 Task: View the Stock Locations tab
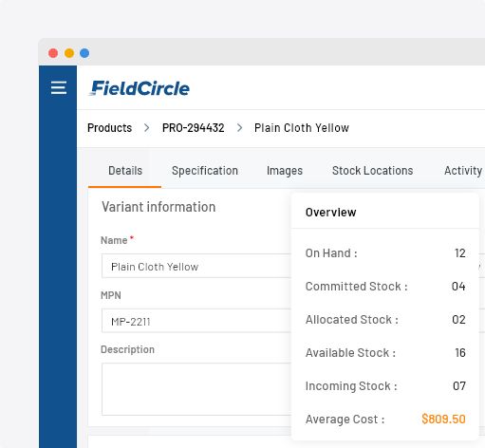pyautogui.click(x=372, y=171)
